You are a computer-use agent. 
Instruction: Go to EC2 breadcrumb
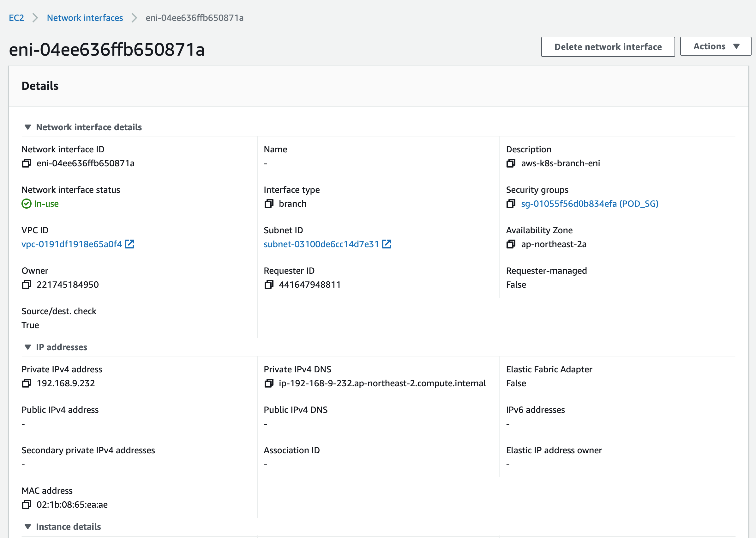pyautogui.click(x=16, y=18)
